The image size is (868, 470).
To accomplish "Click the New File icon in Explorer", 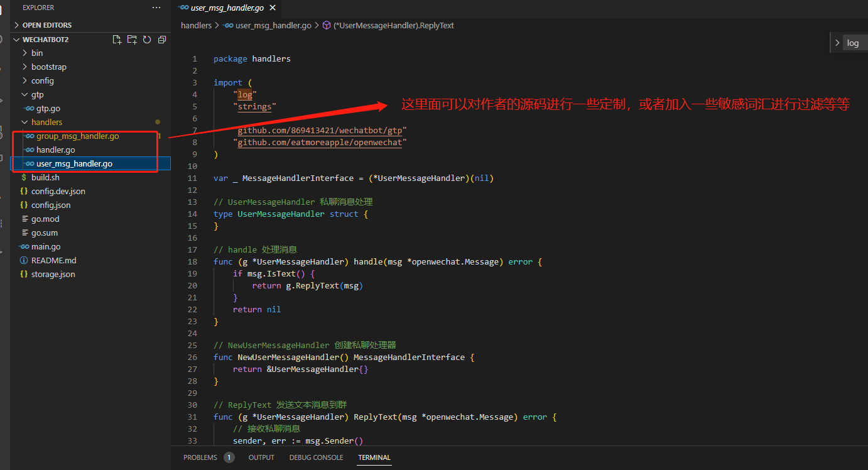I will 117,40.
